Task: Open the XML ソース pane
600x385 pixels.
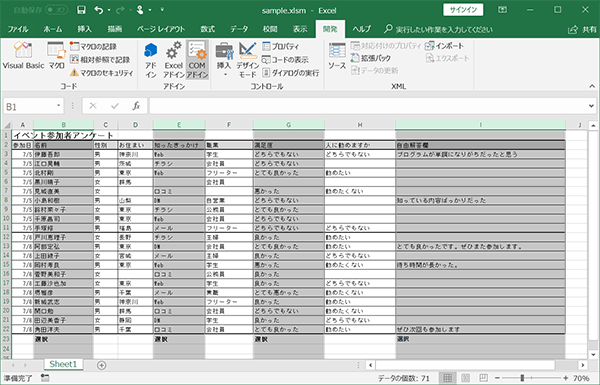Action: tap(337, 57)
